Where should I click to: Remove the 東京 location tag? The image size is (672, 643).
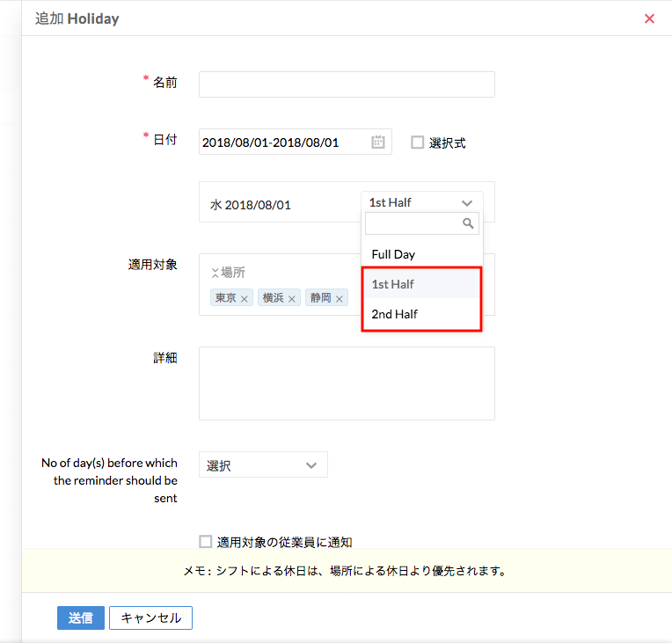[245, 299]
